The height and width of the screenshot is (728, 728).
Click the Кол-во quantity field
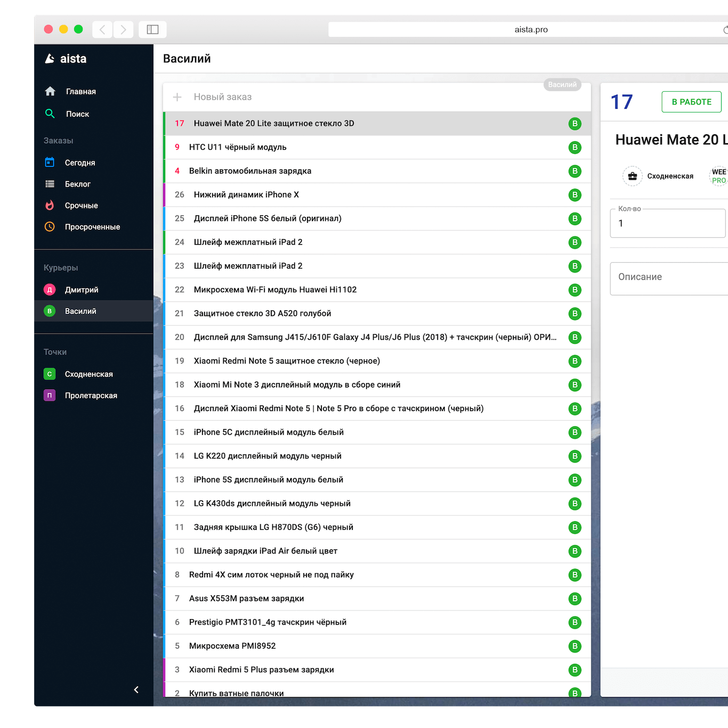668,223
